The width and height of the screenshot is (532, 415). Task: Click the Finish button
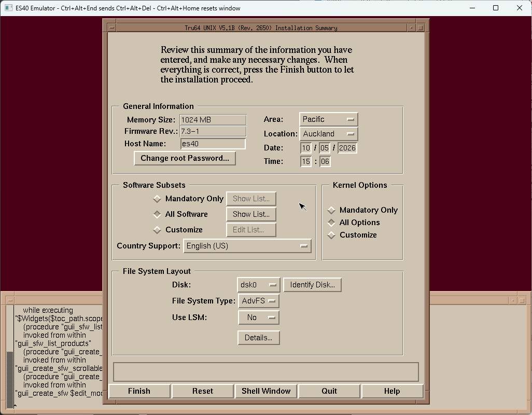[139, 391]
